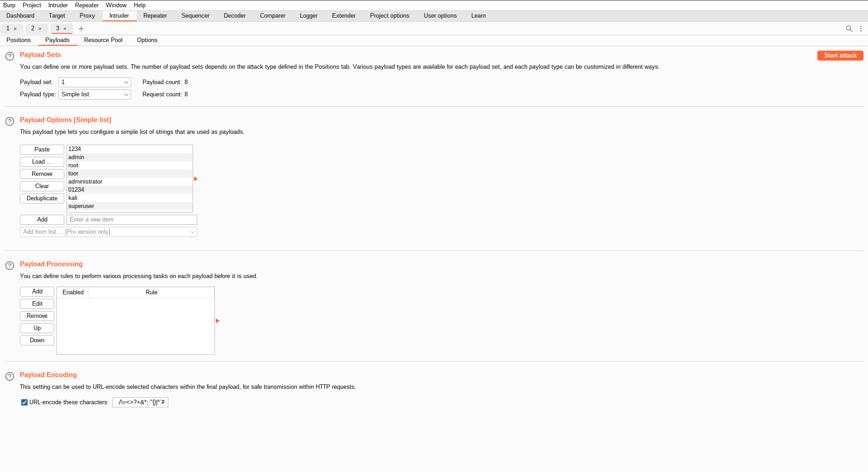Screen dimensions: 868x472
Task: Open the three-dot options menu
Action: 861,28
